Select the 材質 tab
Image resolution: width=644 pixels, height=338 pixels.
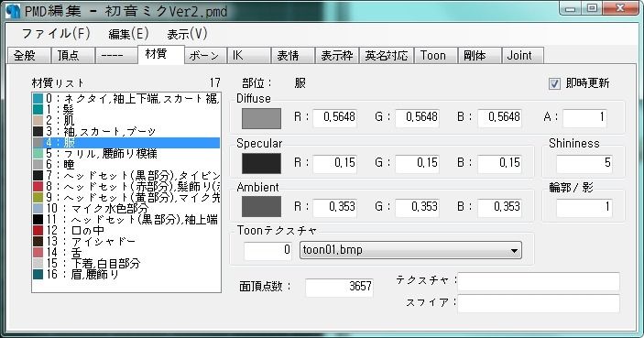point(161,54)
